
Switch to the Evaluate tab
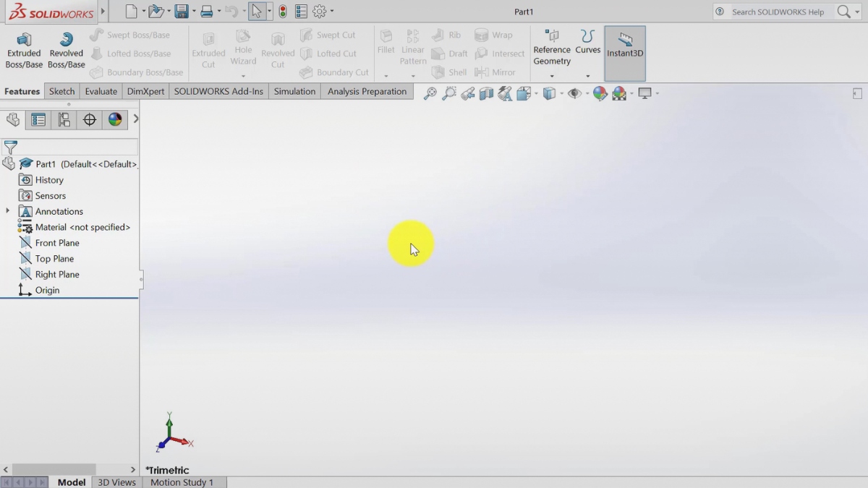click(101, 92)
